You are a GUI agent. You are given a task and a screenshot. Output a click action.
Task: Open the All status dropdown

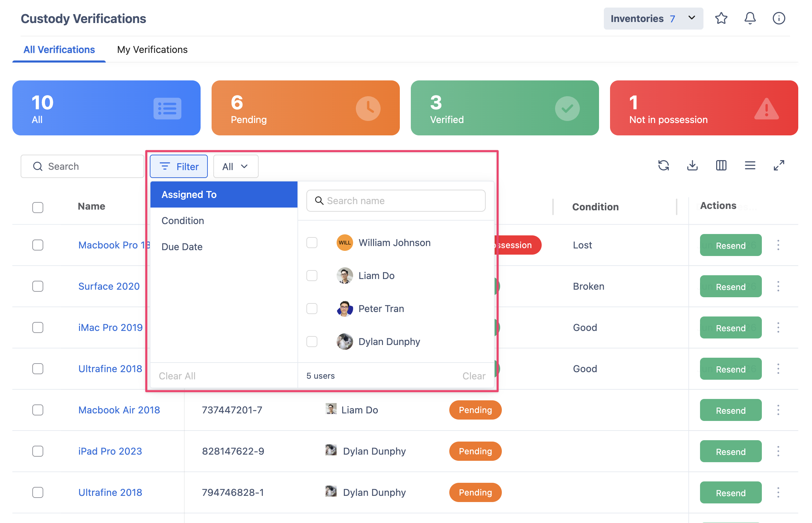click(236, 166)
